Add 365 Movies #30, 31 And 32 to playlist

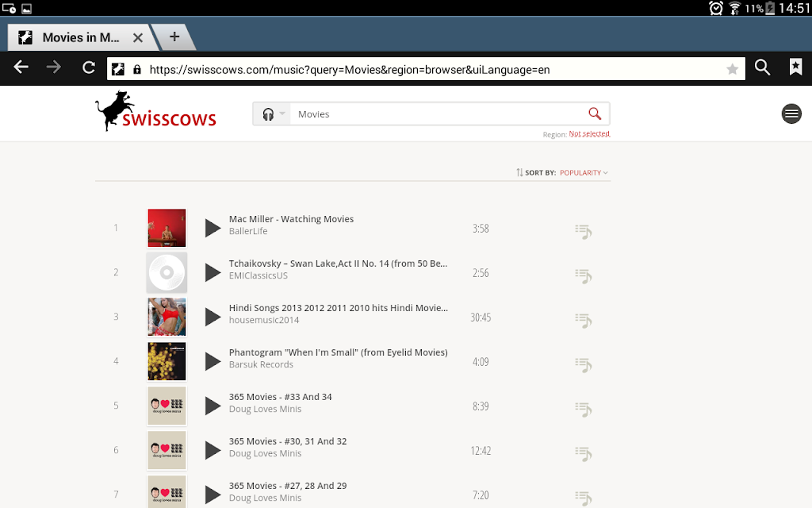(583, 454)
